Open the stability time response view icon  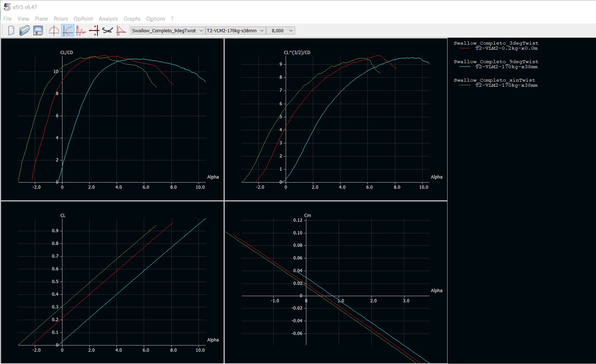[x=81, y=31]
